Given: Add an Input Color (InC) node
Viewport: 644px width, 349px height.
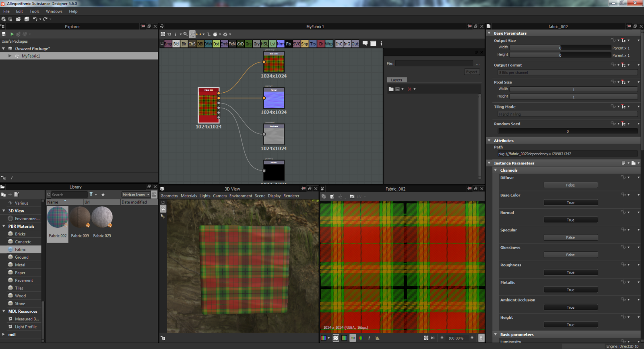Looking at the screenshot, I should pyautogui.click(x=339, y=44).
